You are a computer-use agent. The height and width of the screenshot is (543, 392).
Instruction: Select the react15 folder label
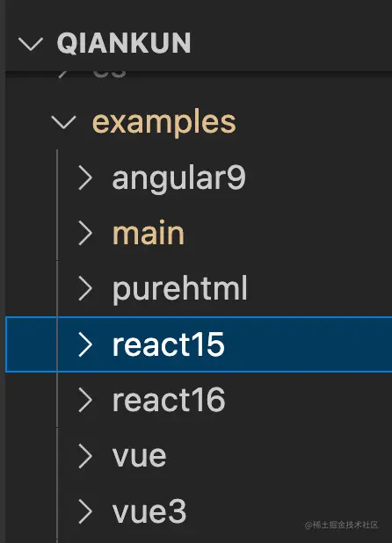(168, 344)
